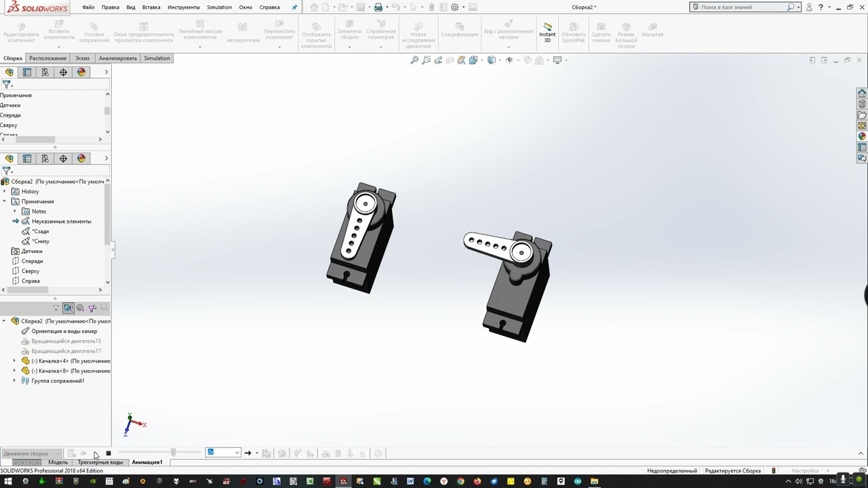
Task: Expand Качалка<4> in motion tree
Action: click(x=14, y=361)
